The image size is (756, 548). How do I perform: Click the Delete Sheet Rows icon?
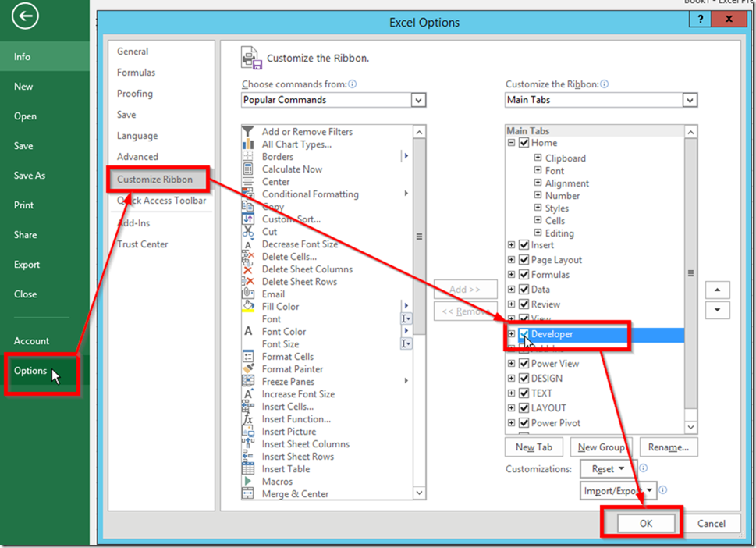(x=248, y=282)
